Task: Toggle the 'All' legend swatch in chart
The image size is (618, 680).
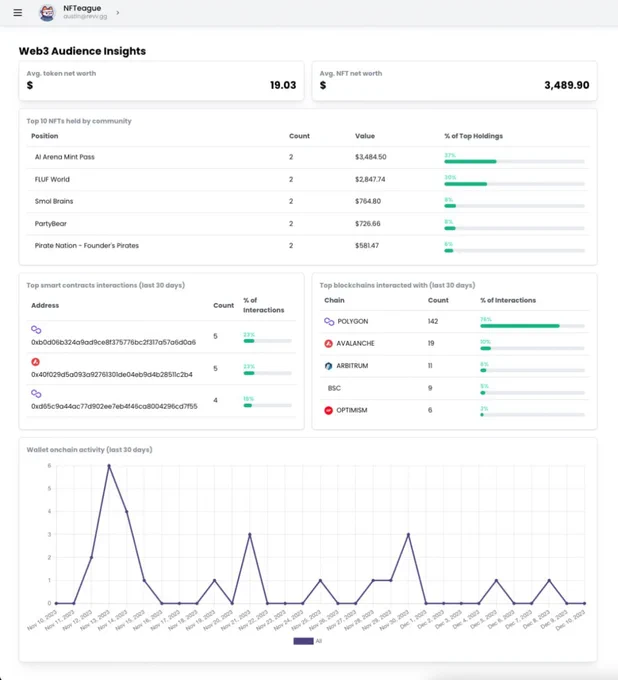Action: (303, 641)
